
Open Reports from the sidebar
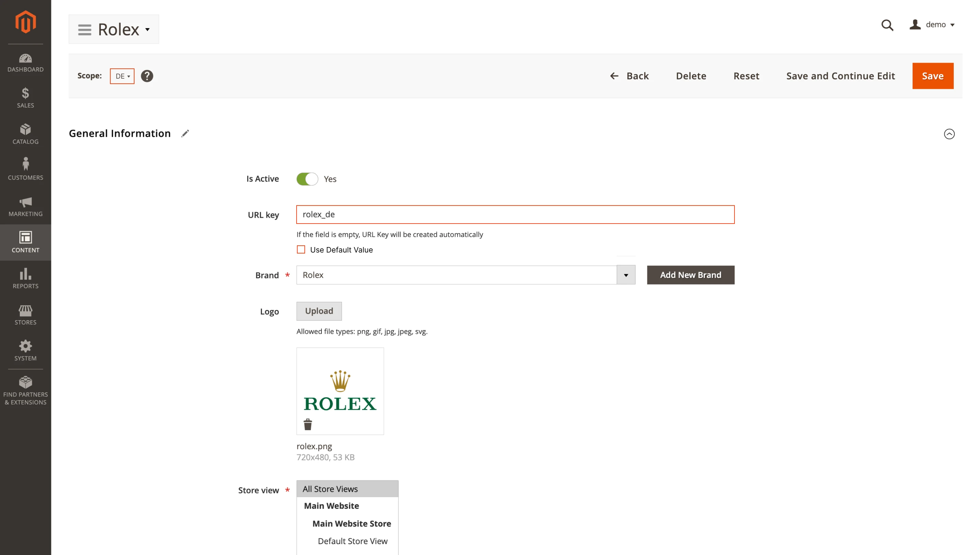coord(25,278)
